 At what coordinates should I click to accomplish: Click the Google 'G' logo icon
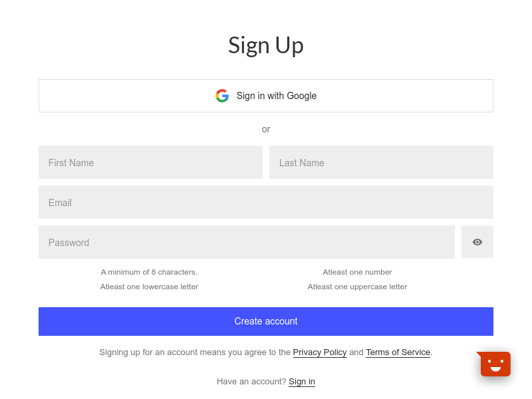(222, 96)
